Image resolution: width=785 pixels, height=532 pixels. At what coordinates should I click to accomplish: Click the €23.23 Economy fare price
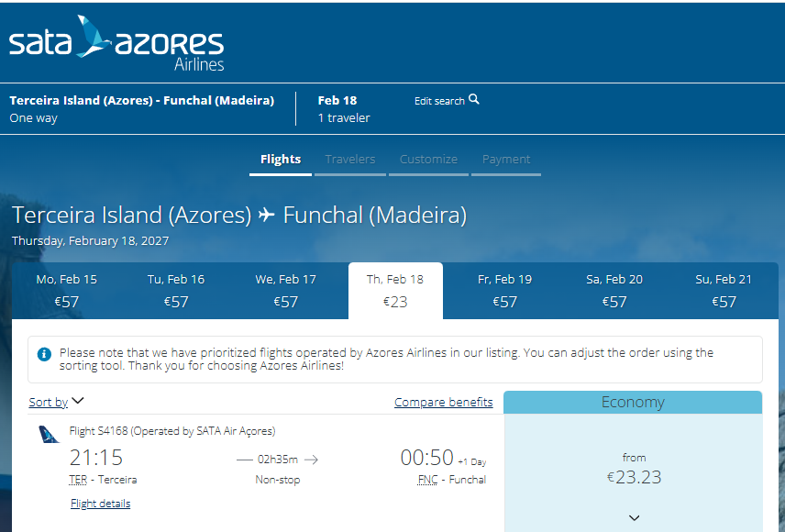click(x=634, y=477)
